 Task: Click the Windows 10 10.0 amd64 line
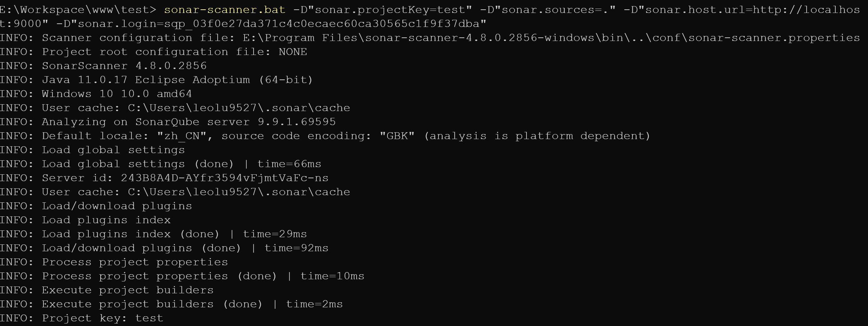coord(117,94)
